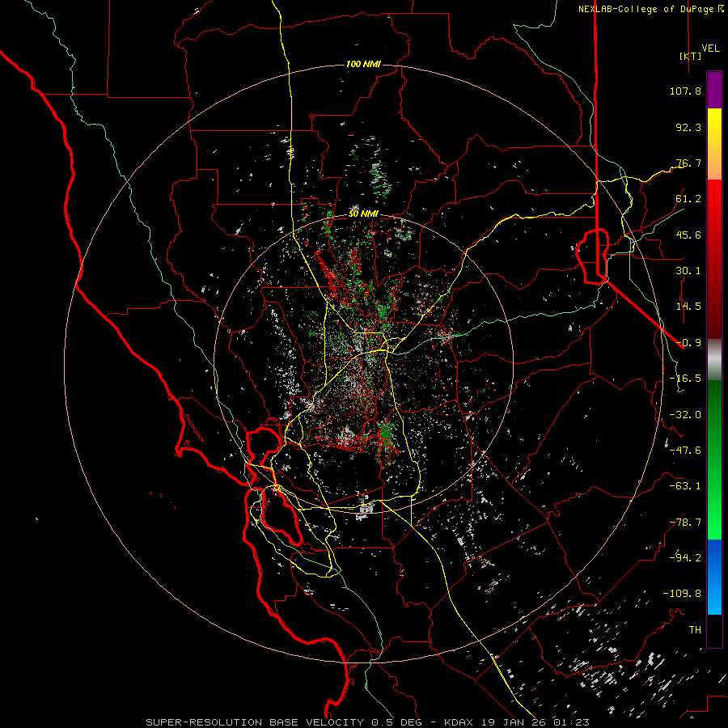
Task: Click the -63.1 velocity scale value
Action: click(x=685, y=486)
